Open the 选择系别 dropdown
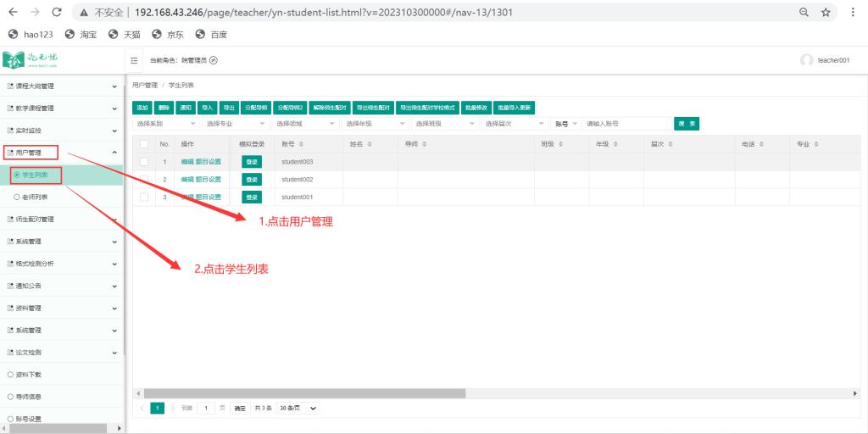This screenshot has width=868, height=434. tap(164, 124)
